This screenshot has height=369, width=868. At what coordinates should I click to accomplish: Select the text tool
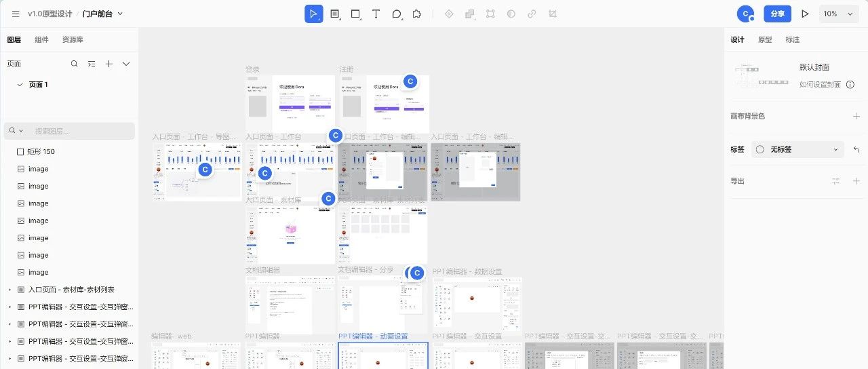tap(376, 14)
